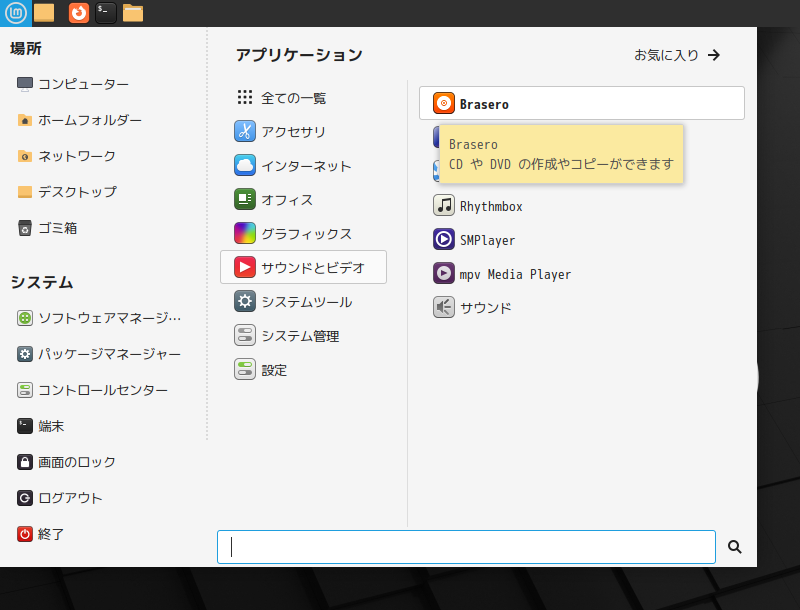Click the red 終了 power icon

pyautogui.click(x=24, y=534)
